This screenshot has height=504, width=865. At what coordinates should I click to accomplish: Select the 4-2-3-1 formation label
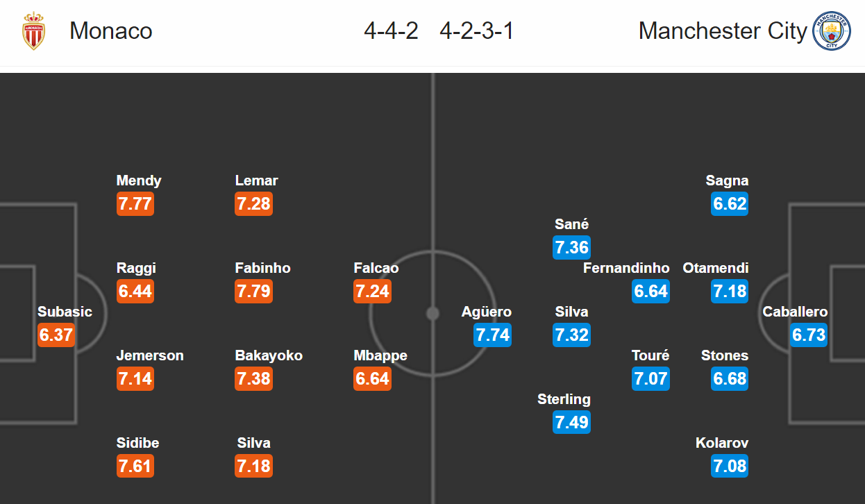476,31
